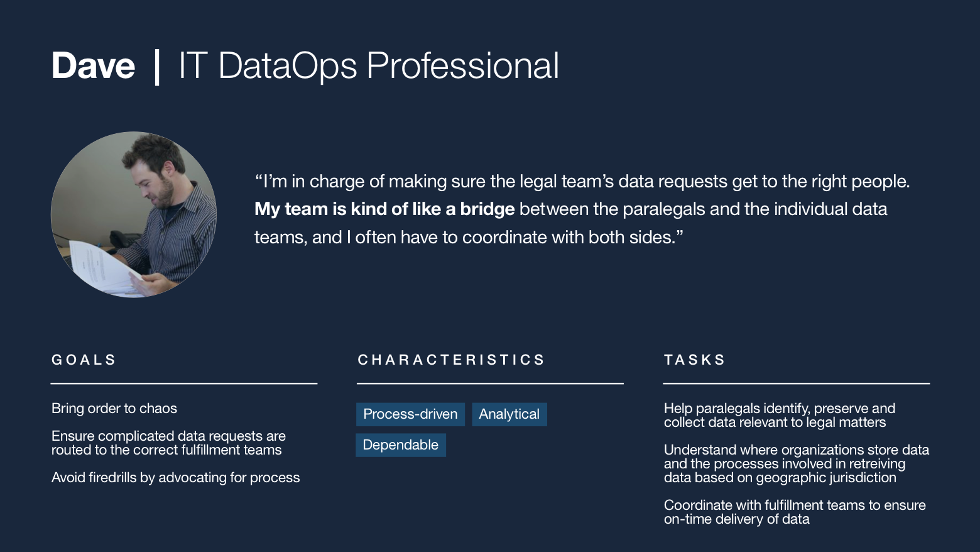The width and height of the screenshot is (980, 552).
Task: Click the first line of Dave's quote
Action: tap(582, 182)
